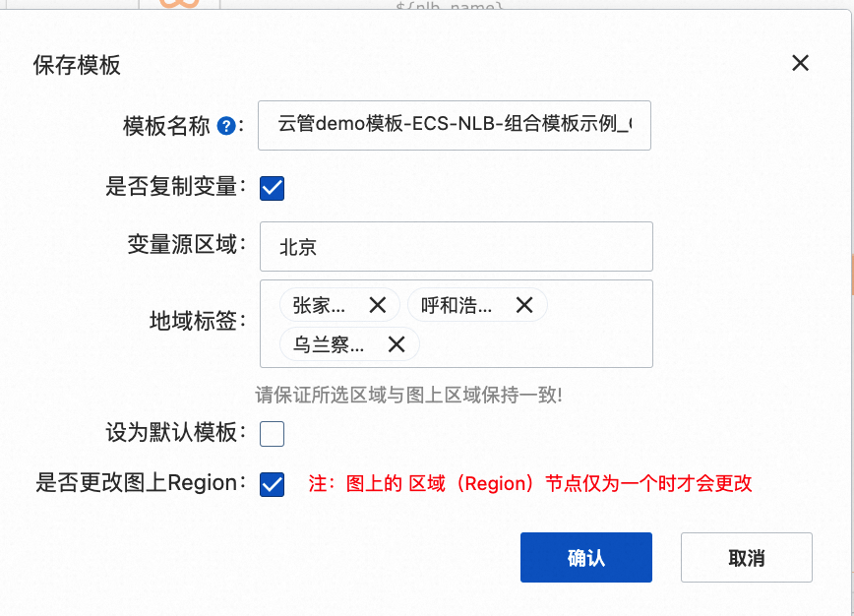
Task: Remove the 乌兰察... region tag
Action: click(396, 344)
